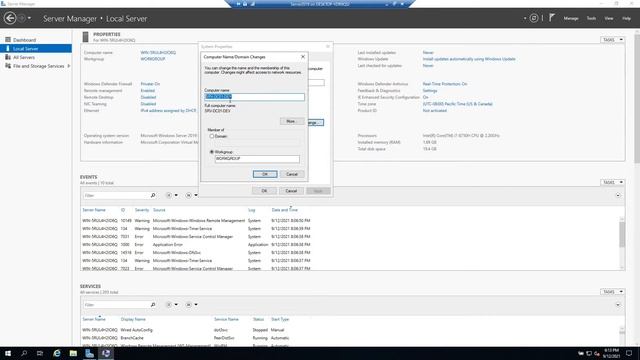The width and height of the screenshot is (640, 360).
Task: Click OK in System Properties window
Action: point(264,191)
